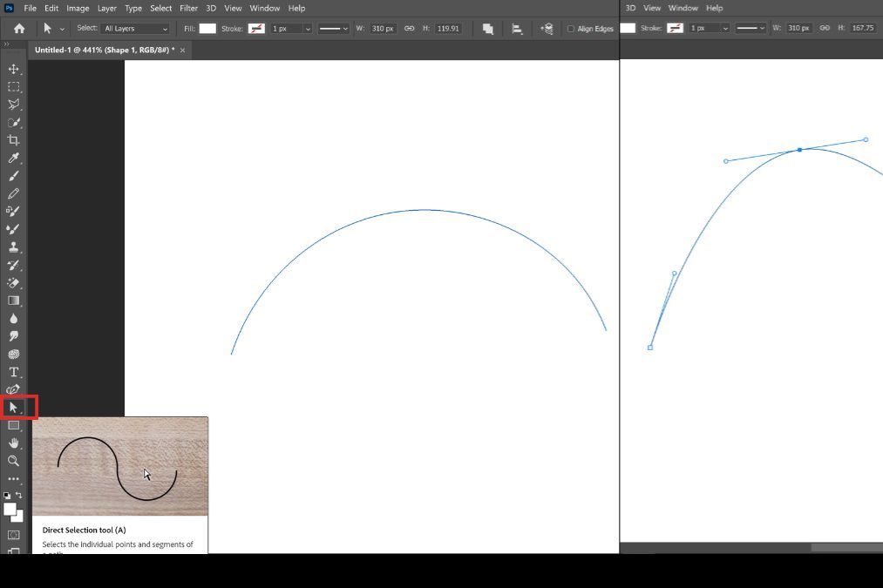Open the path alignment options button
883x588 pixels.
(517, 29)
